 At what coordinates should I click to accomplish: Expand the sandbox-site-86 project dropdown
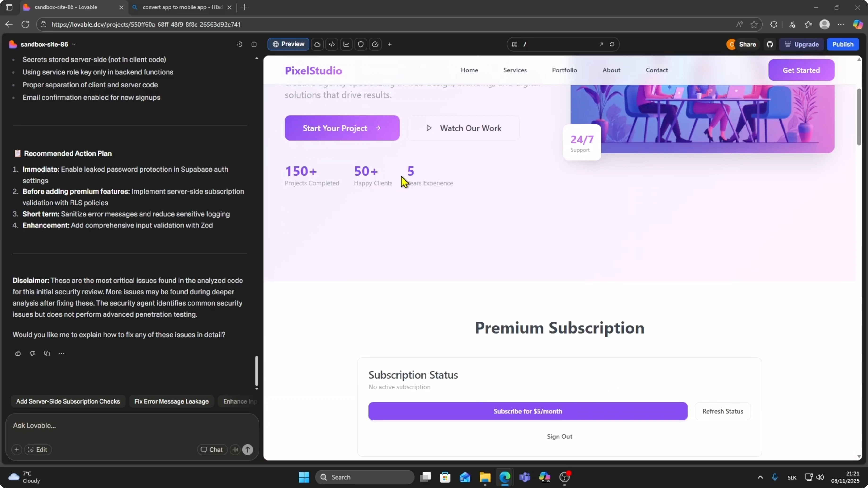click(x=74, y=45)
